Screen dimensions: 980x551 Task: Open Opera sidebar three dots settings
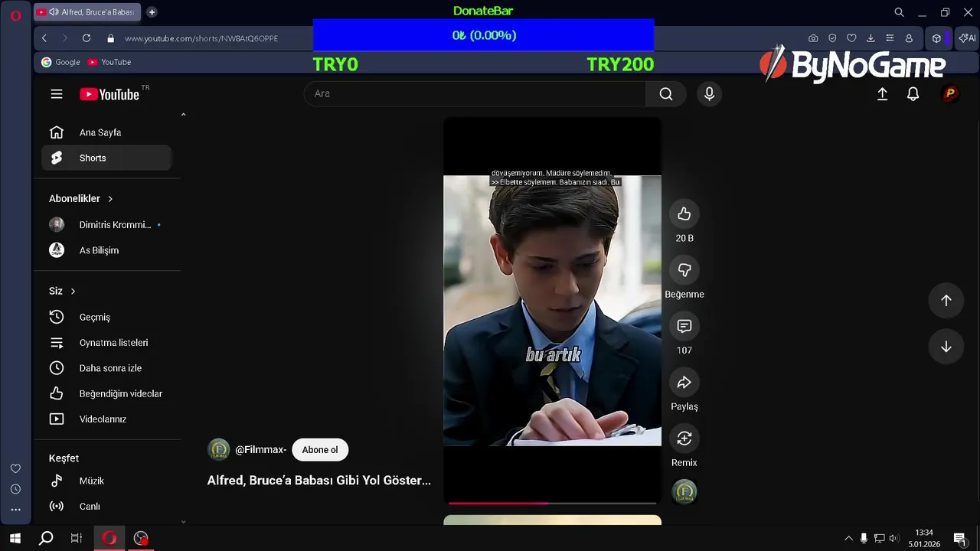pyautogui.click(x=15, y=510)
